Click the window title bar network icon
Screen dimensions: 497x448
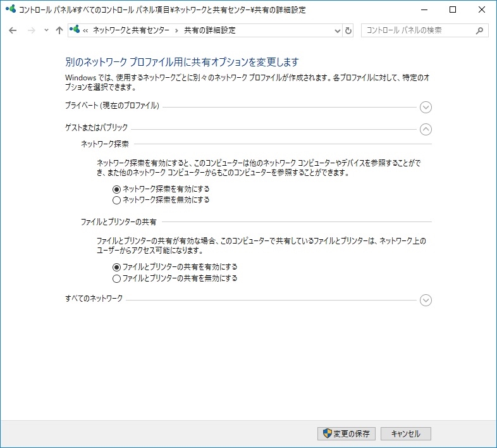[x=11, y=9]
